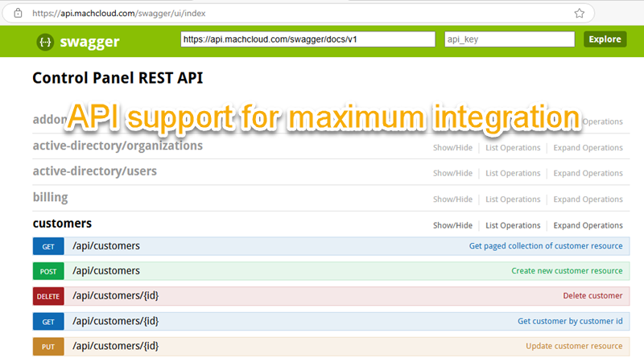Click List Operations for billing

click(513, 199)
